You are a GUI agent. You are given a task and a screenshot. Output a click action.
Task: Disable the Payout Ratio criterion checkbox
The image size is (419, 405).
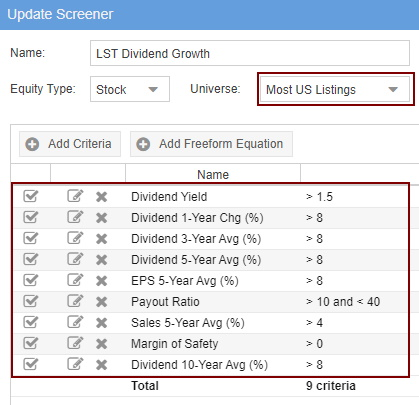tap(31, 301)
